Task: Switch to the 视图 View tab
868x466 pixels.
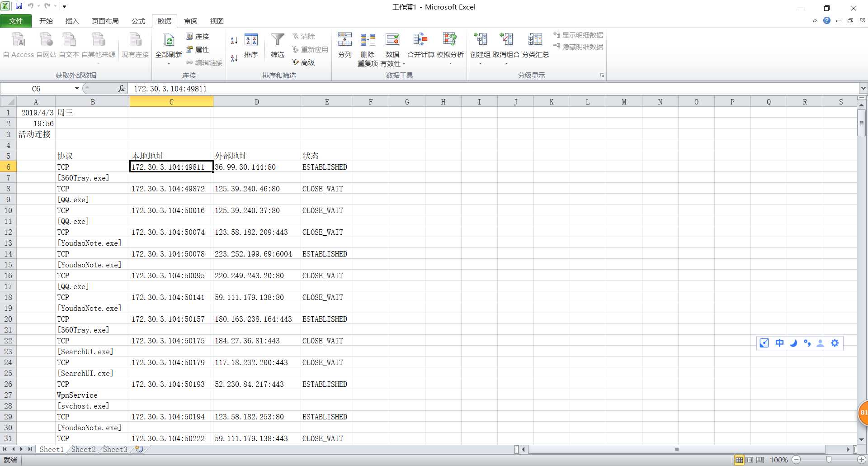Action: 217,21
